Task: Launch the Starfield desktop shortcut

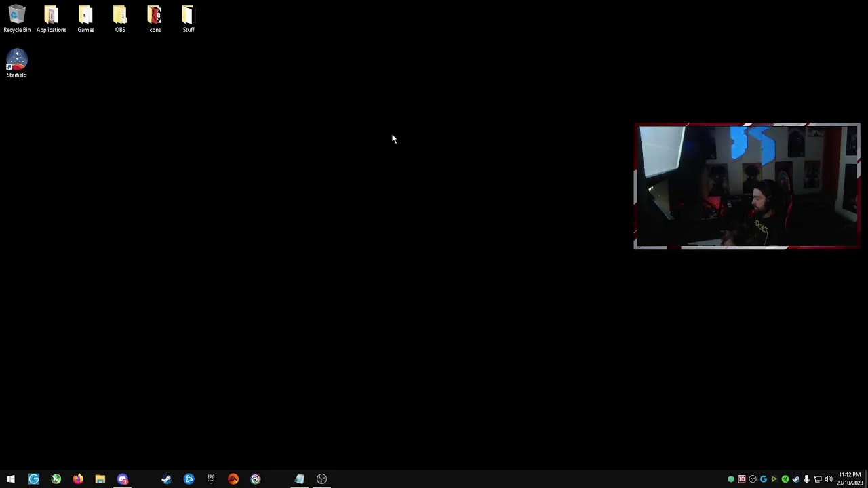Action: 17,64
